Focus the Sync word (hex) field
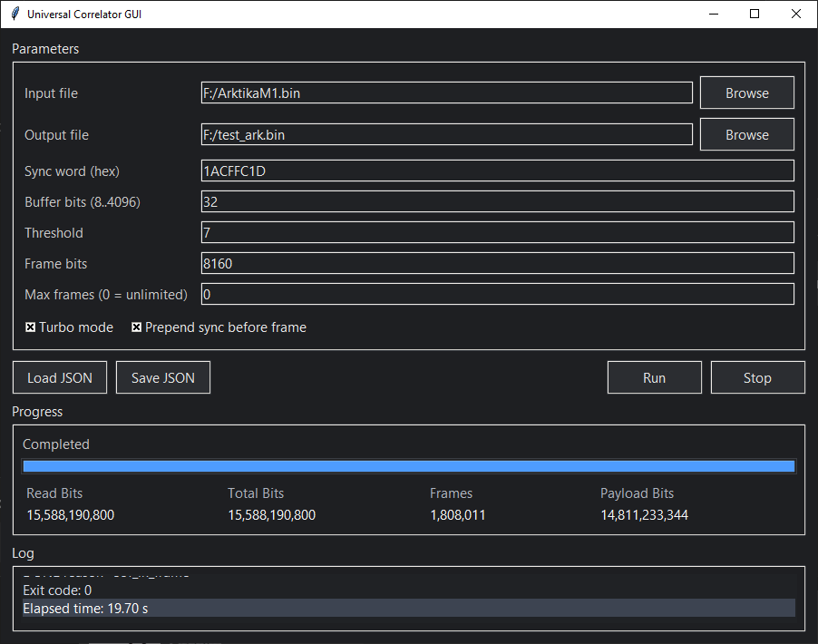The height and width of the screenshot is (644, 818). pos(498,171)
